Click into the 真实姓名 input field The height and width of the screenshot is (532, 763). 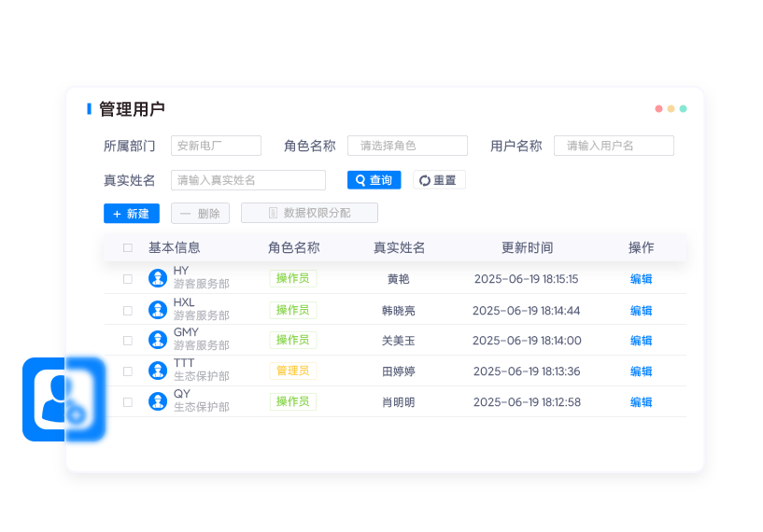click(247, 180)
